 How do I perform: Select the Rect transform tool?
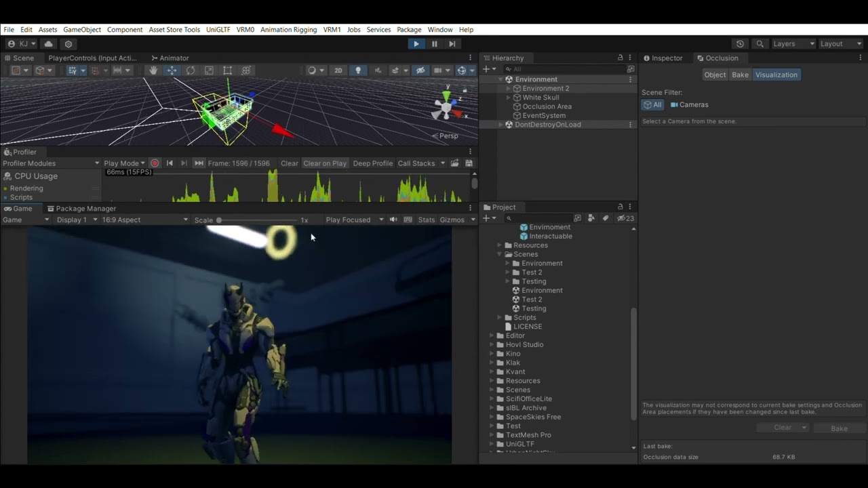click(x=227, y=70)
